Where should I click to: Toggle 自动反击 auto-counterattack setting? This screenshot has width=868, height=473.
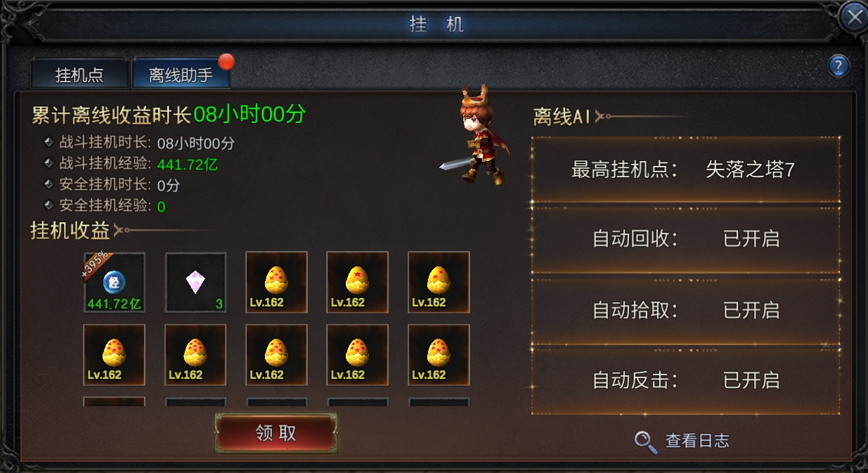(x=685, y=380)
